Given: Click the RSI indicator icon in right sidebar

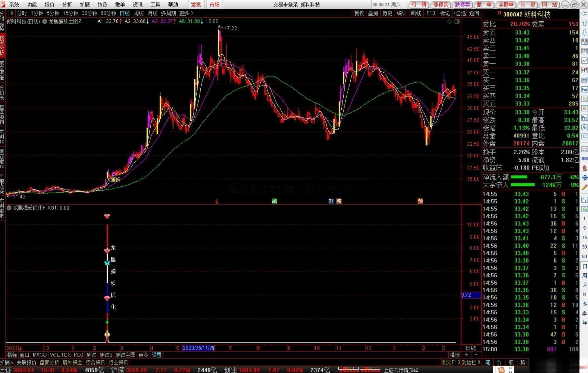Looking at the screenshot, I should [584, 159].
